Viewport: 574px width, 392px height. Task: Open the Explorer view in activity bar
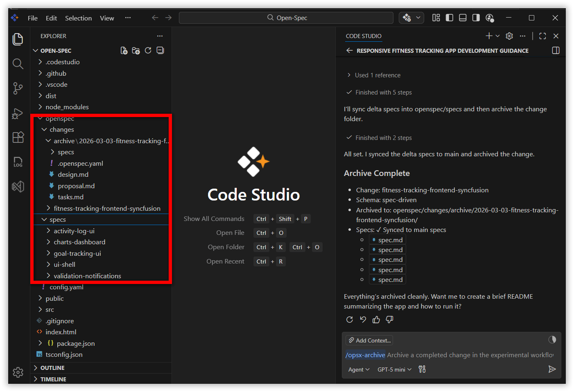tap(18, 39)
